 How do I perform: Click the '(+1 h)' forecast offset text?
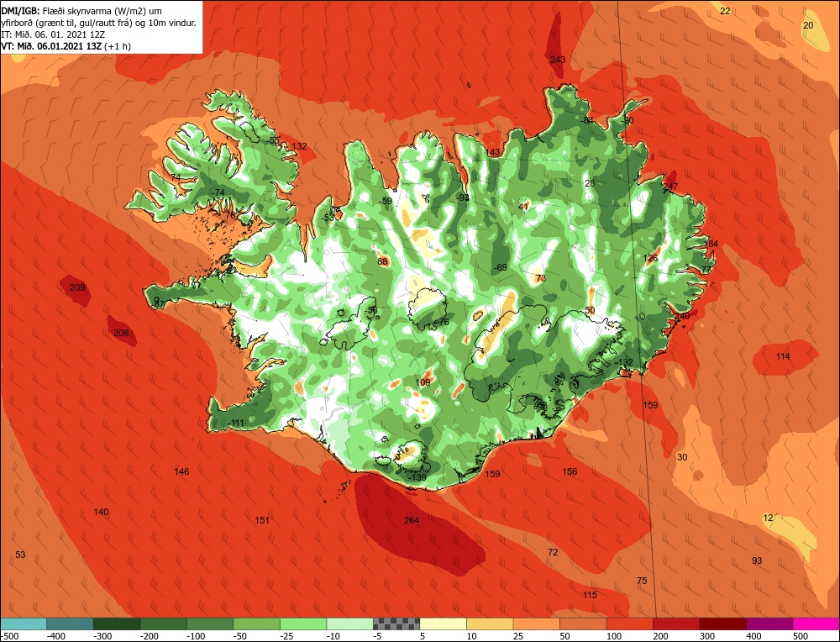coord(118,46)
